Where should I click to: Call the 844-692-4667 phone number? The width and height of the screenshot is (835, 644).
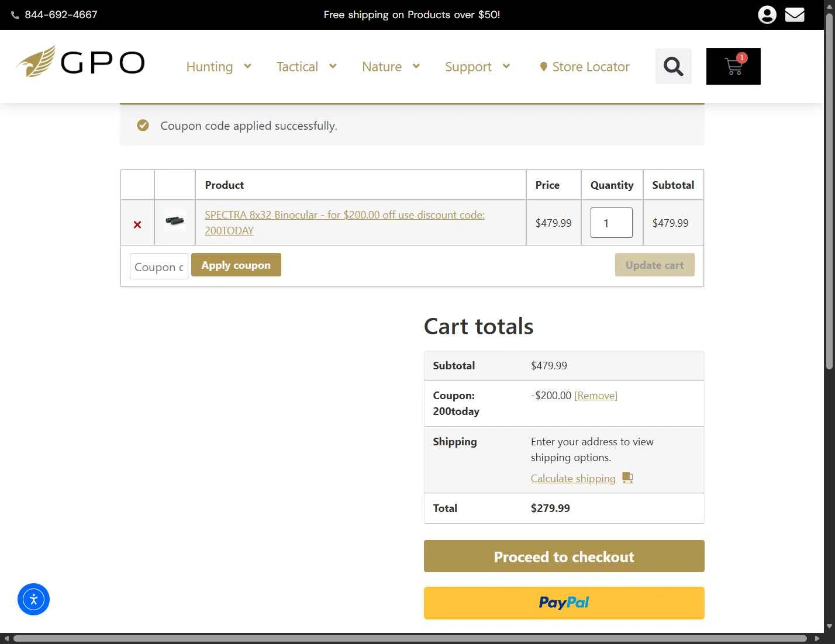(61, 15)
